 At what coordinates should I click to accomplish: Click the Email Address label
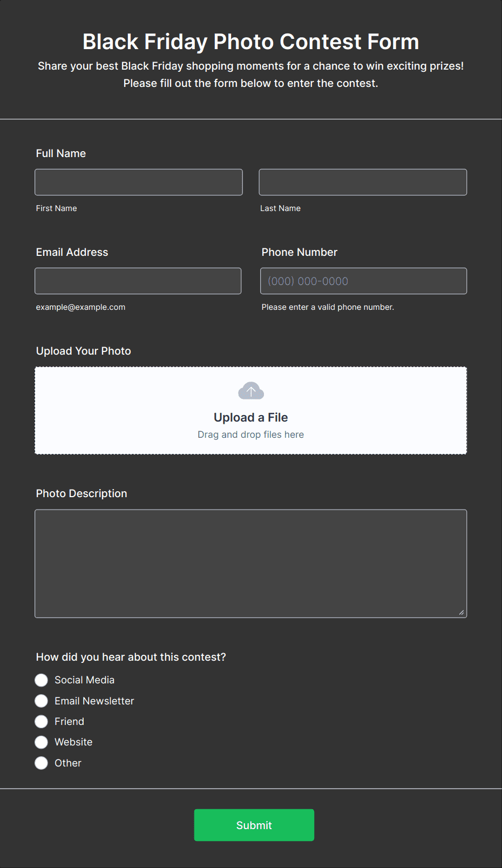pyautogui.click(x=72, y=252)
